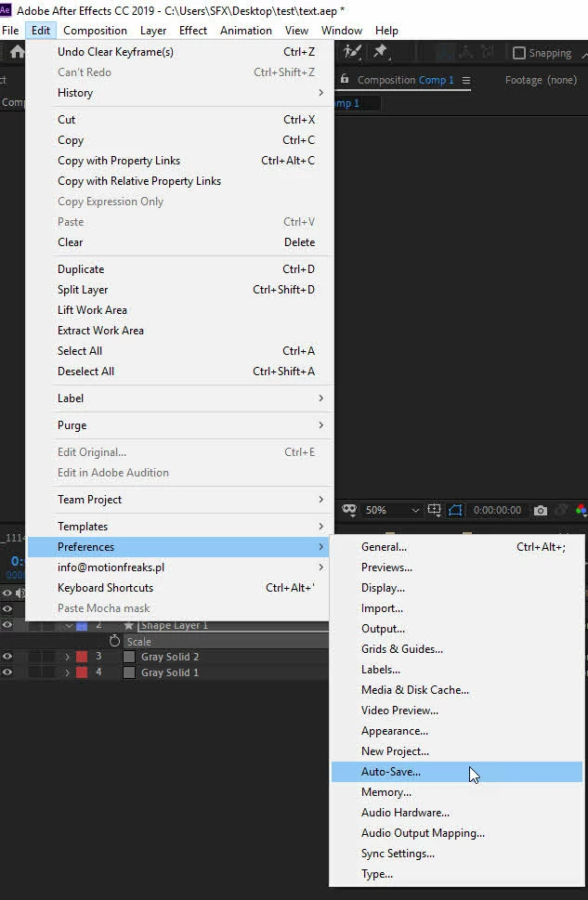588x900 pixels.
Task: Click the red label swatch of Gray Solid 2
Action: [x=82, y=656]
